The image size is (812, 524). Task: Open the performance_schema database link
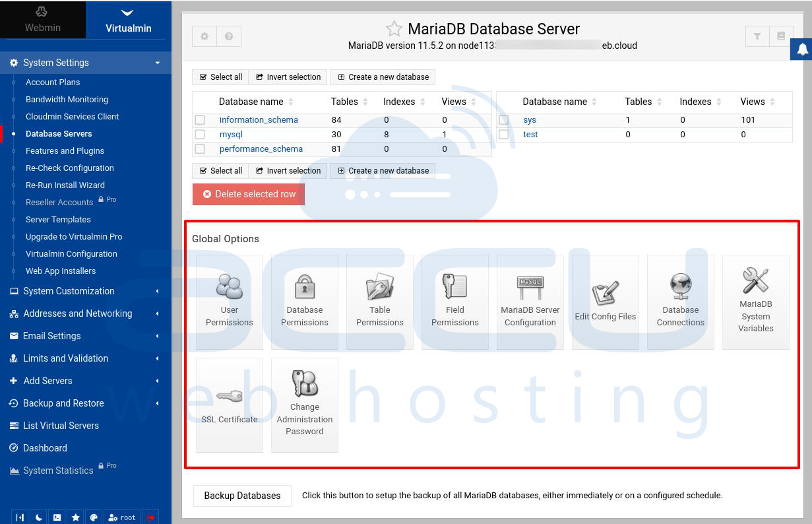261,149
